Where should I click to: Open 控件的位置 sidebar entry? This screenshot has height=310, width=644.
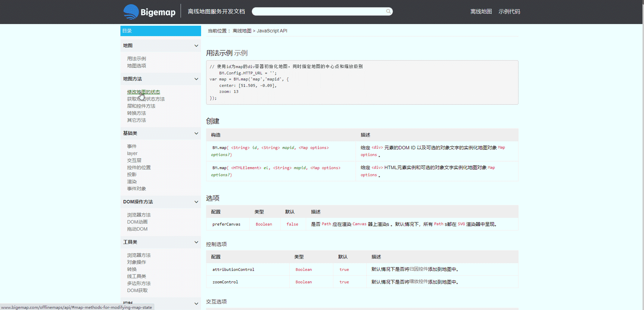(139, 167)
